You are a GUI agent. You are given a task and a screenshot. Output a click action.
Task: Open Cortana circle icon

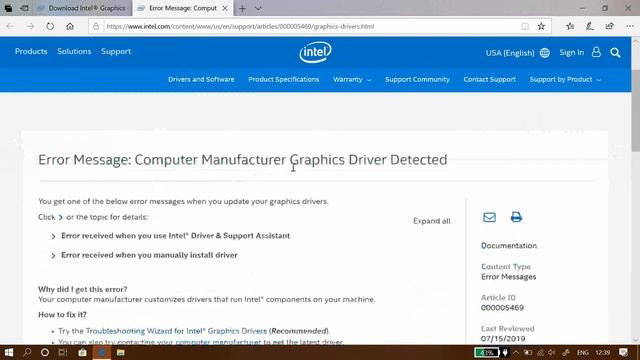(45, 353)
